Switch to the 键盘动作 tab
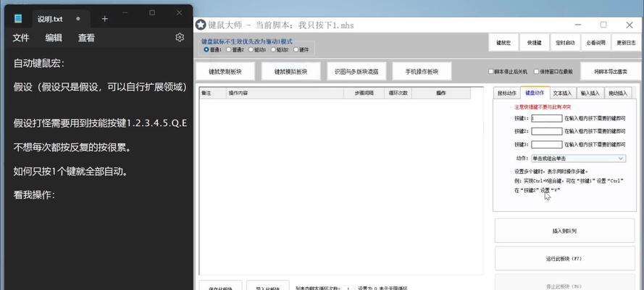This screenshot has width=644, height=290. point(535,93)
